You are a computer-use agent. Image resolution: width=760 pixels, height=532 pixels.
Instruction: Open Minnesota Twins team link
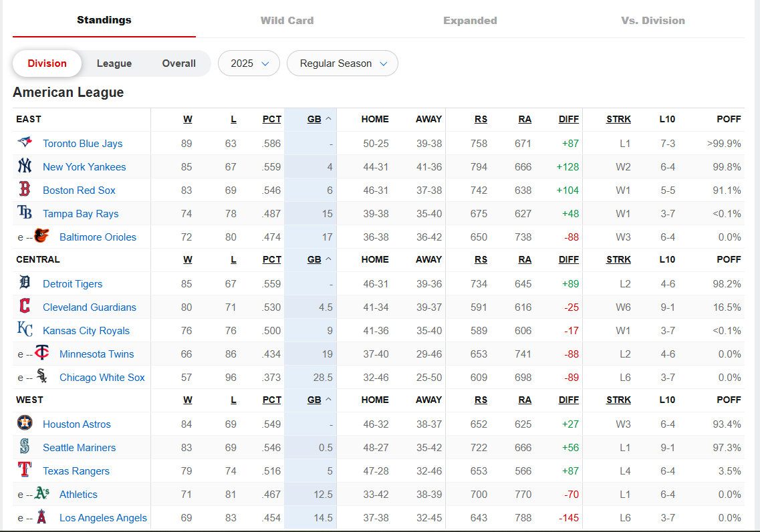(x=96, y=354)
